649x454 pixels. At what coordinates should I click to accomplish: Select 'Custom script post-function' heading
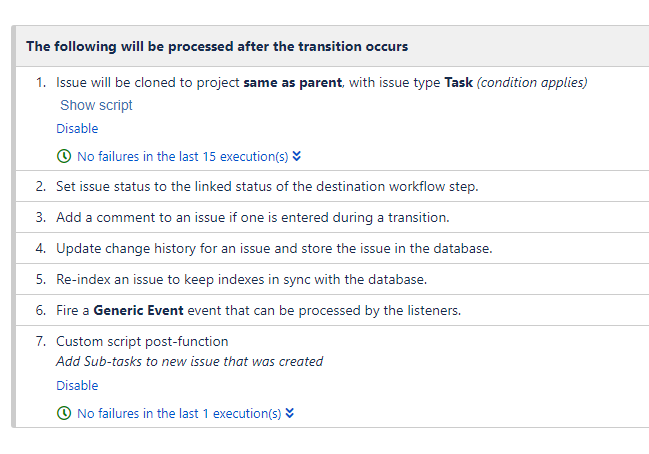(x=142, y=341)
